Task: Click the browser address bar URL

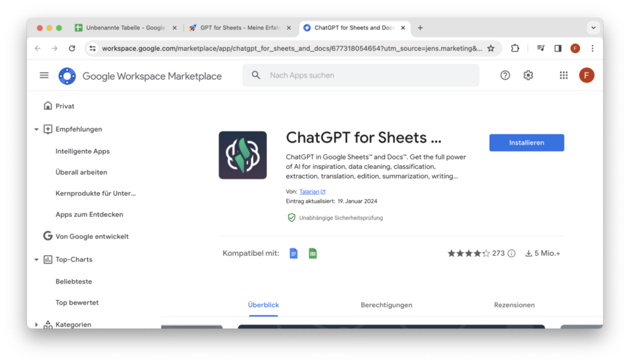Action: [x=292, y=48]
